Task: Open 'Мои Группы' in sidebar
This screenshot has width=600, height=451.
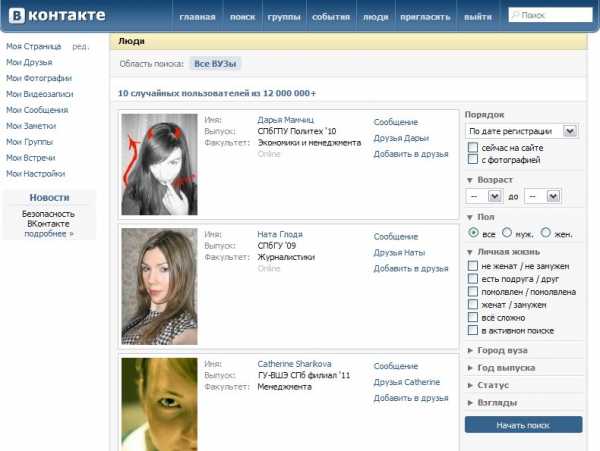Action: [x=29, y=142]
